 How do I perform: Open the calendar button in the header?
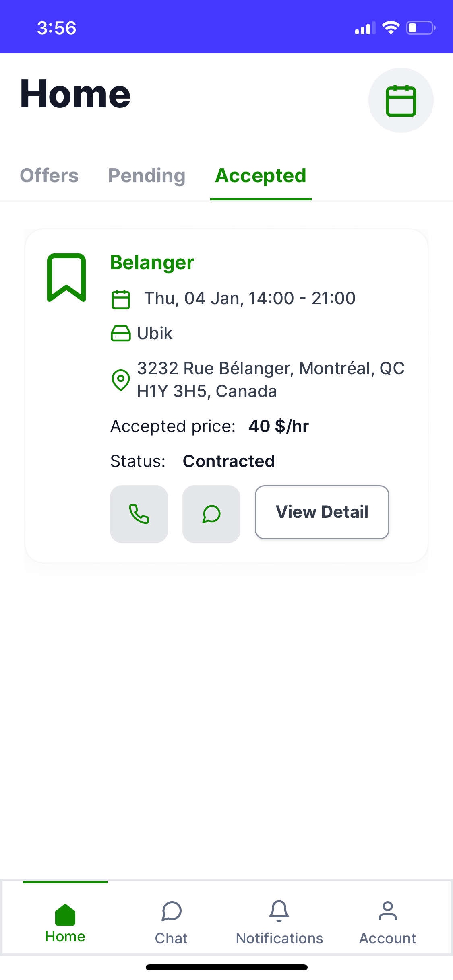(401, 100)
